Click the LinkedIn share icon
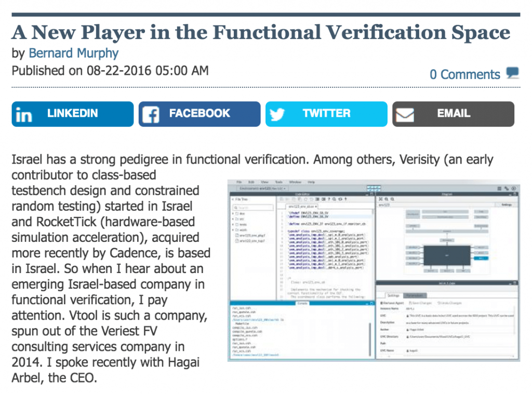Viewport: 532px width, 394px height. (25, 114)
